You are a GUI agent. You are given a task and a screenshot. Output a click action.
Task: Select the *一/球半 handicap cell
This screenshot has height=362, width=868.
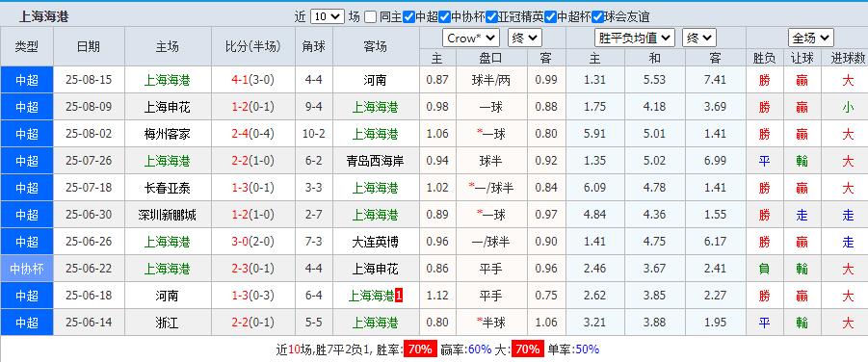coord(491,188)
